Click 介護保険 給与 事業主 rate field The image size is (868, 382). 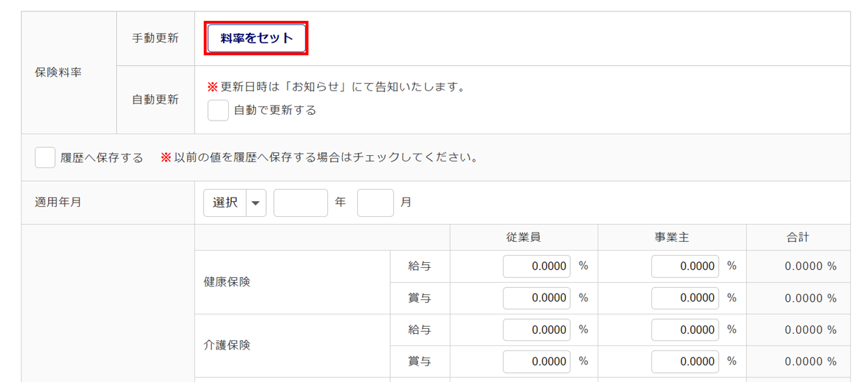pos(685,330)
